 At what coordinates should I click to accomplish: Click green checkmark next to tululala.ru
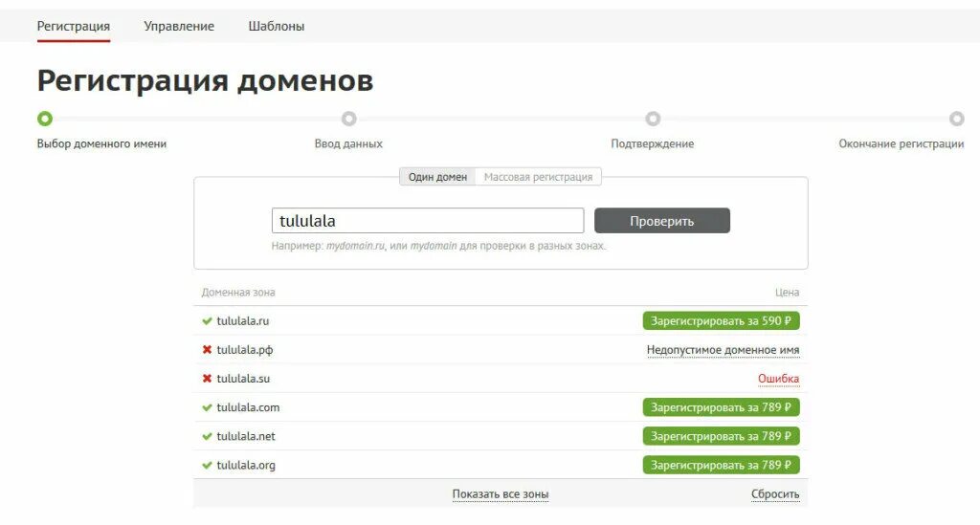coord(207,321)
